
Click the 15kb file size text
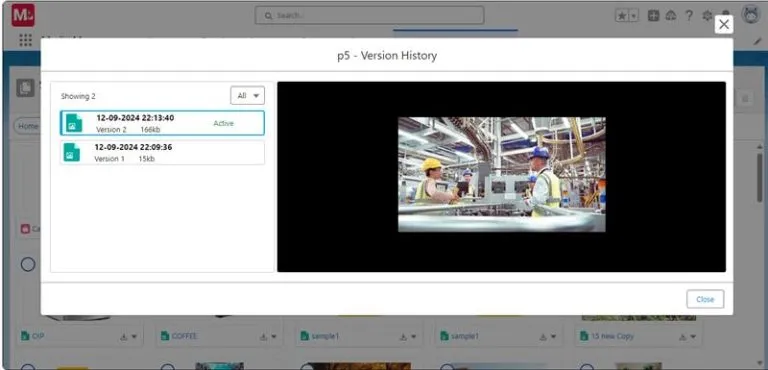pyautogui.click(x=146, y=159)
